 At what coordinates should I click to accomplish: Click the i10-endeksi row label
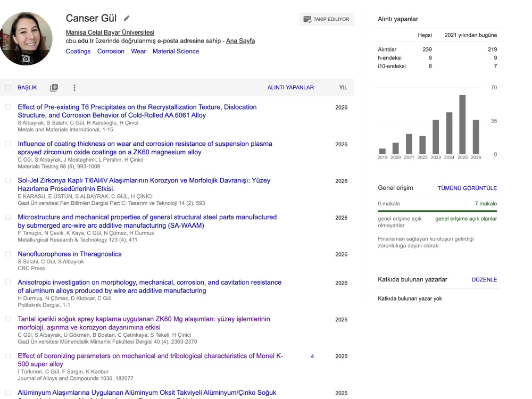392,66
